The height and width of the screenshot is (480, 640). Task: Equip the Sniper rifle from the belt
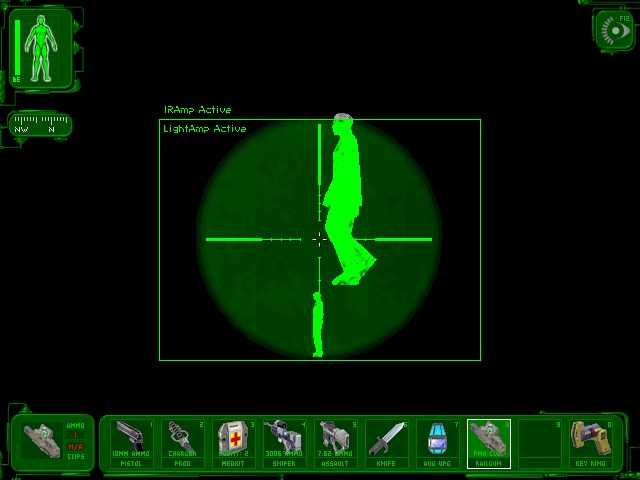285,442
